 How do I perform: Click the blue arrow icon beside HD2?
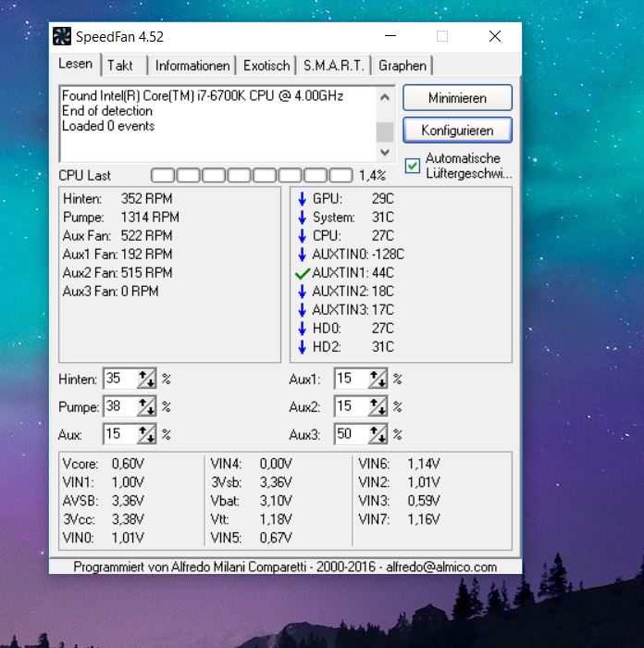302,347
